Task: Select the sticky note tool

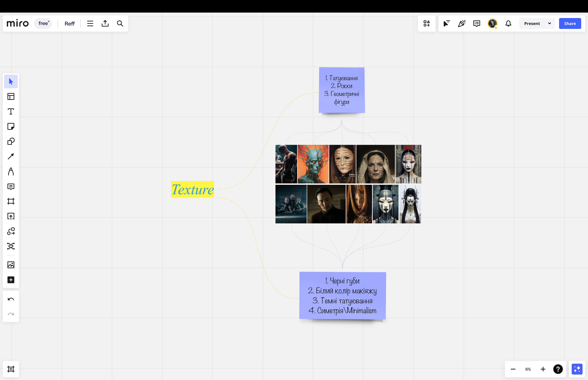Action: pyautogui.click(x=11, y=126)
